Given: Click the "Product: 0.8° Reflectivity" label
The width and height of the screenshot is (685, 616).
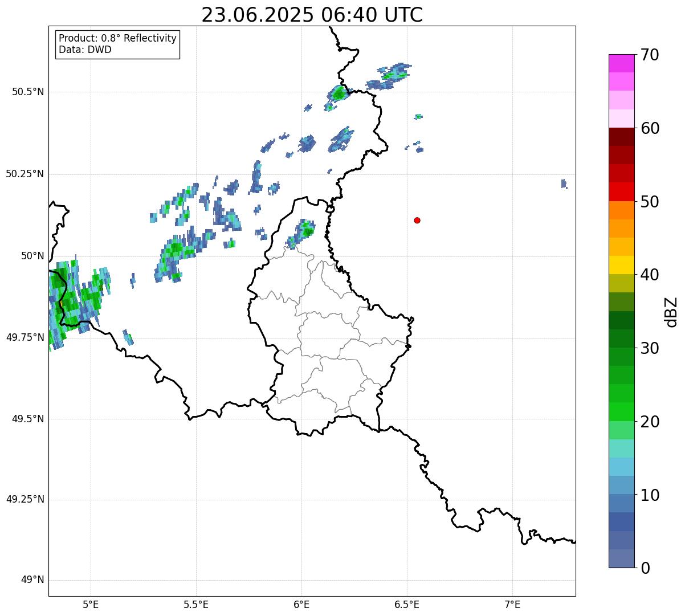Looking at the screenshot, I should tap(118, 38).
